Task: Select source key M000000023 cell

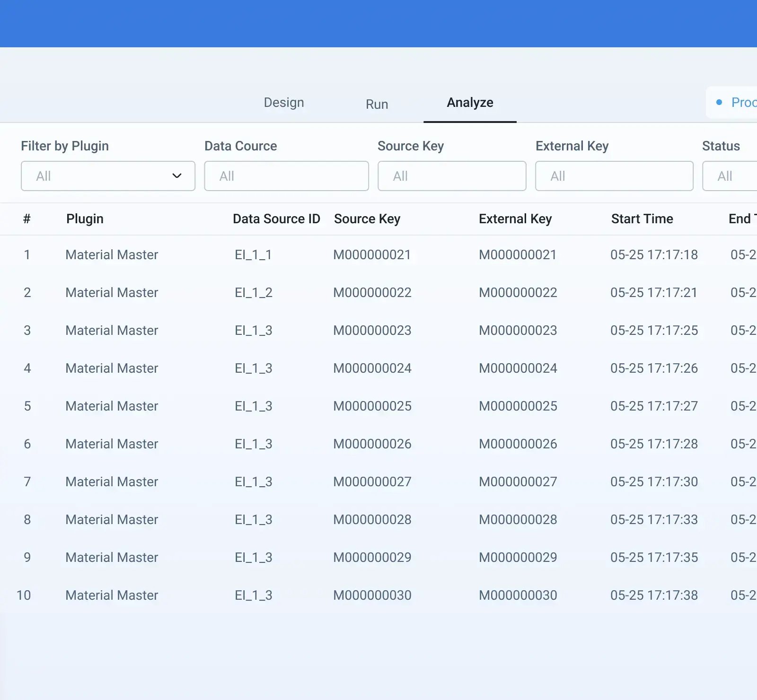Action: [372, 330]
